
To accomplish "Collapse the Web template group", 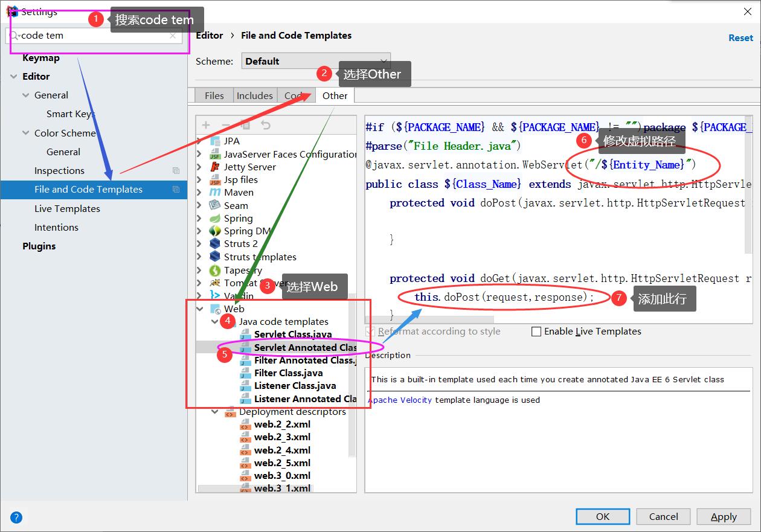I will tap(200, 309).
